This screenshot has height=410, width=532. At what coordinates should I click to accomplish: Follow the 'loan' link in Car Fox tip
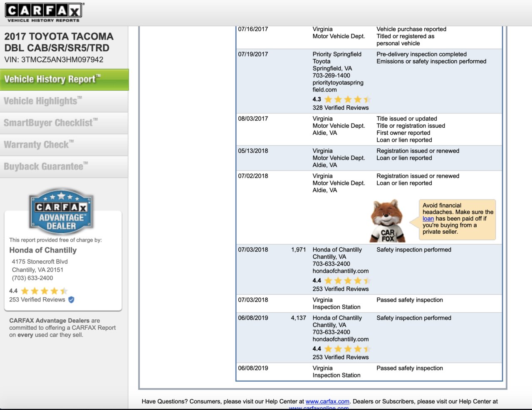[428, 219]
